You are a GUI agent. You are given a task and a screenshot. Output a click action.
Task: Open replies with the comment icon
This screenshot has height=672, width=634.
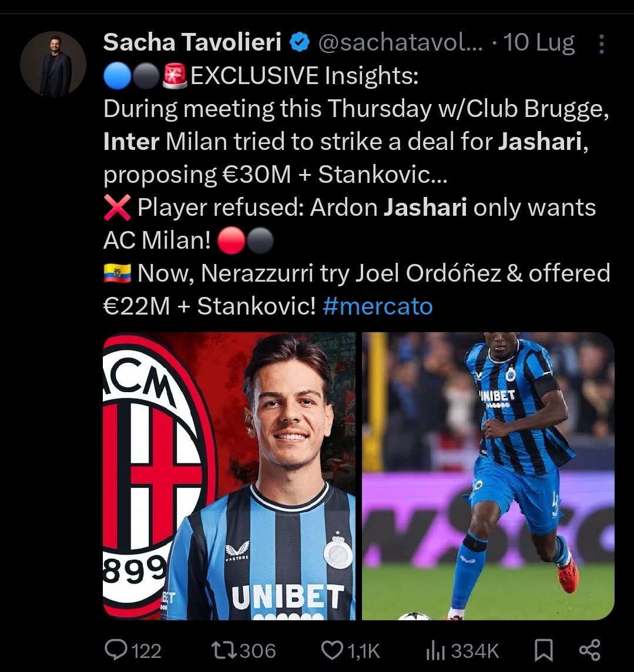click(116, 650)
